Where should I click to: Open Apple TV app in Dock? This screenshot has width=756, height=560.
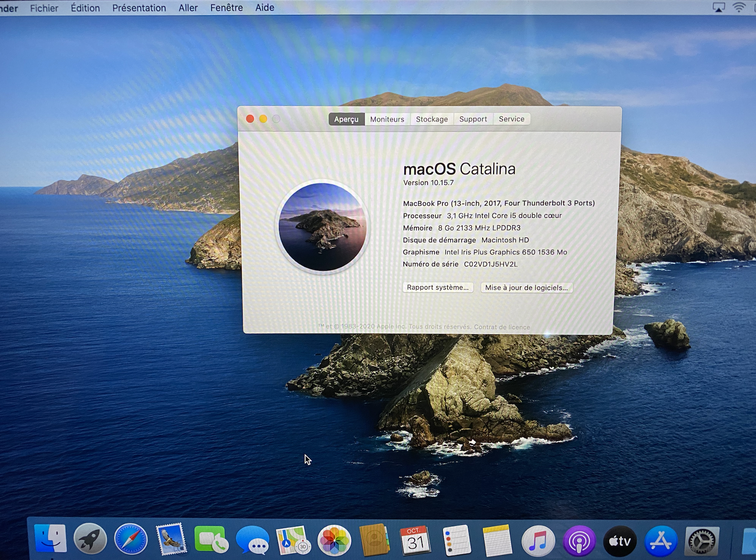point(620,542)
